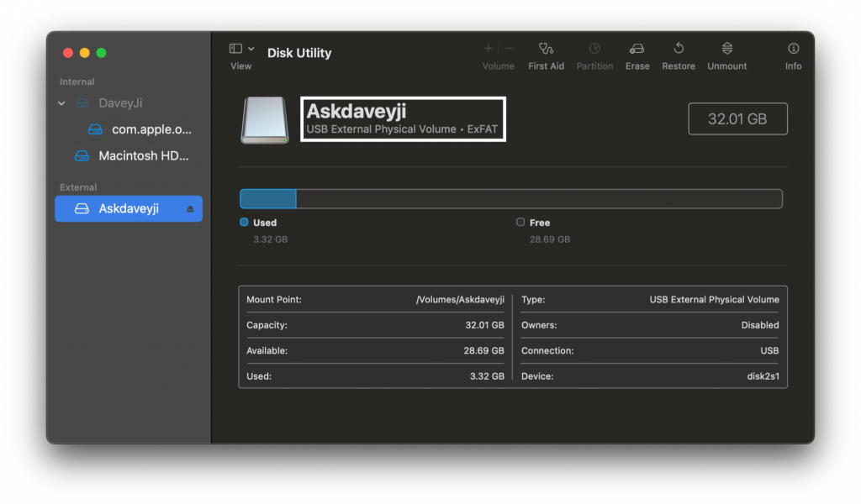Click the 28.69 GB value under Free legend
861x504 pixels.
(550, 239)
